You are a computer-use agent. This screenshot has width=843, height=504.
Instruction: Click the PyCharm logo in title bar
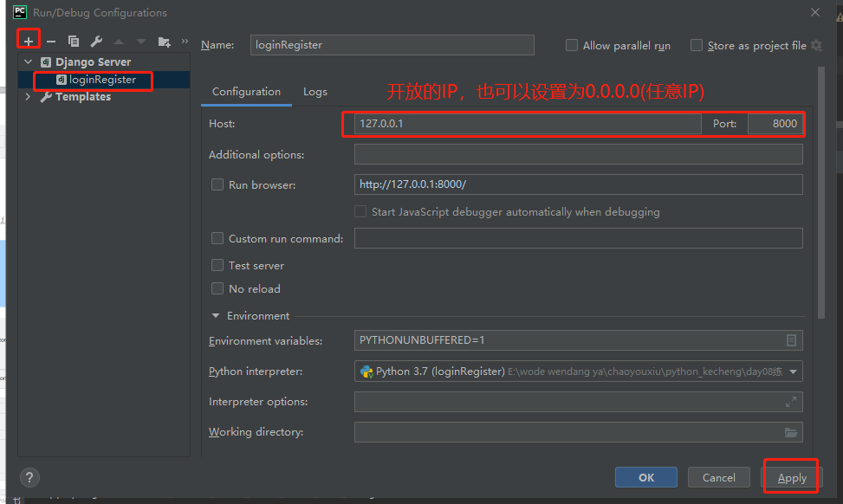pyautogui.click(x=19, y=12)
